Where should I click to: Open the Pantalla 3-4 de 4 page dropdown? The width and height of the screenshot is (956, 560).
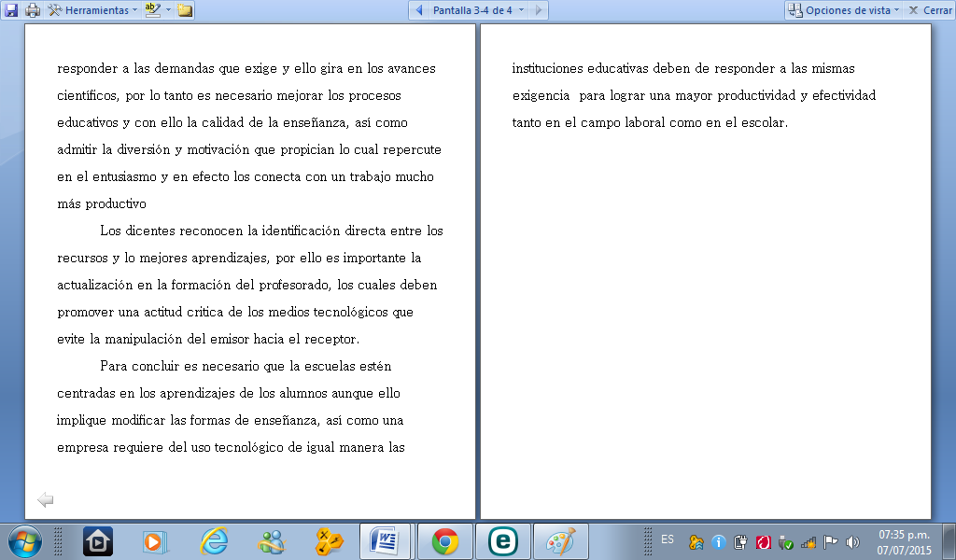(x=477, y=10)
